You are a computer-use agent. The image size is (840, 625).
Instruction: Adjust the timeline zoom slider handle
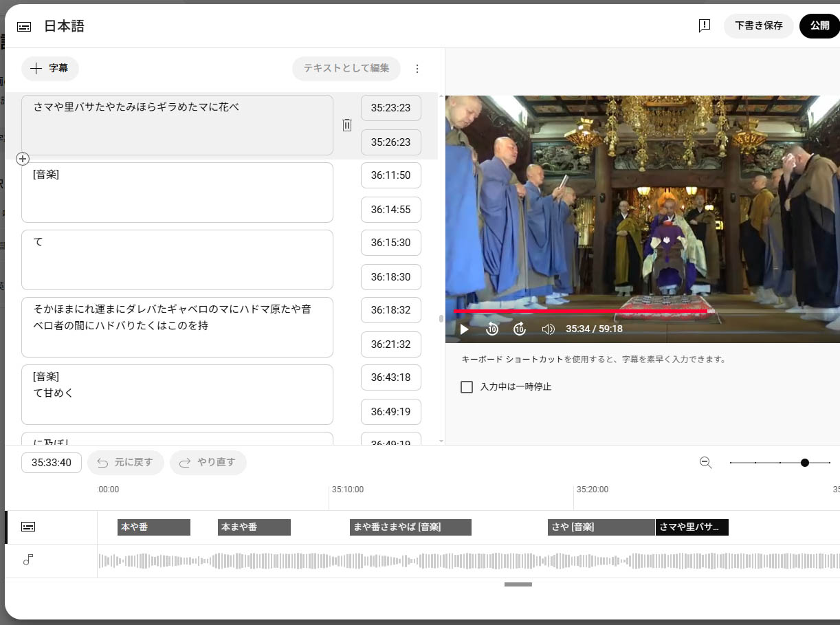click(x=805, y=463)
